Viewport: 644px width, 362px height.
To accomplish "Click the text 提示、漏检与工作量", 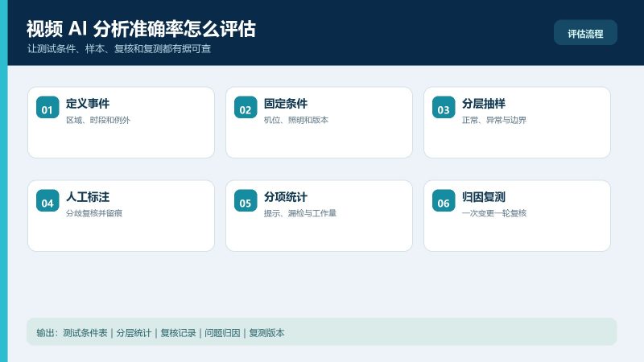I will pyautogui.click(x=300, y=213).
